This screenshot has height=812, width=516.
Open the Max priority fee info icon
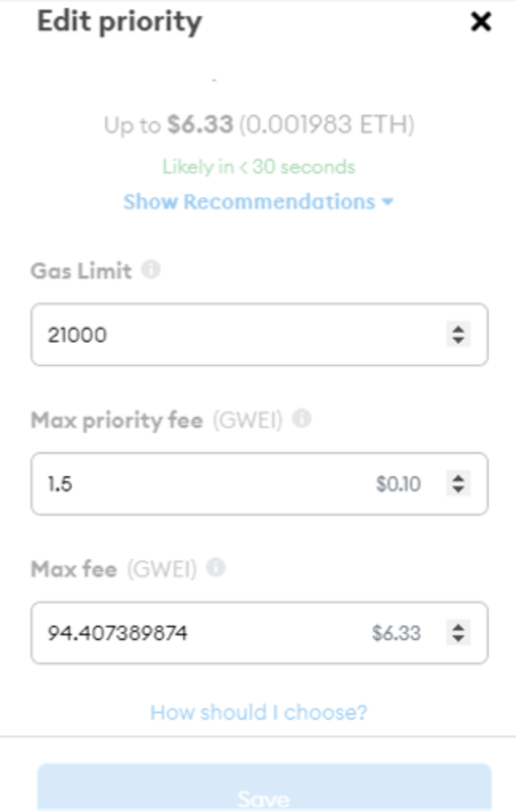[x=301, y=418]
